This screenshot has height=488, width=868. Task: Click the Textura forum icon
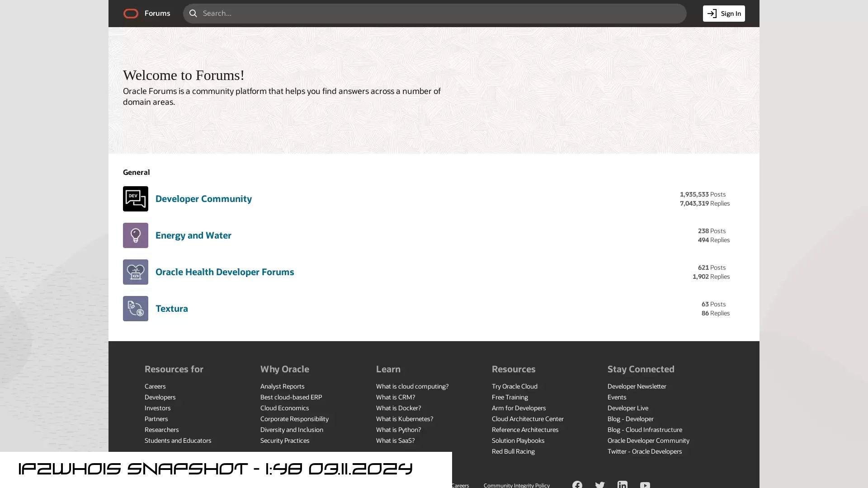click(135, 309)
